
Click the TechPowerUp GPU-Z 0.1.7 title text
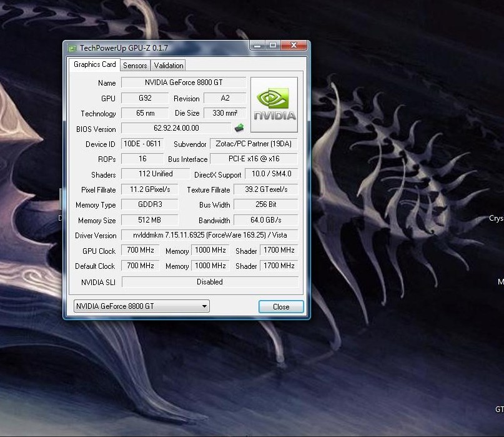tap(124, 48)
